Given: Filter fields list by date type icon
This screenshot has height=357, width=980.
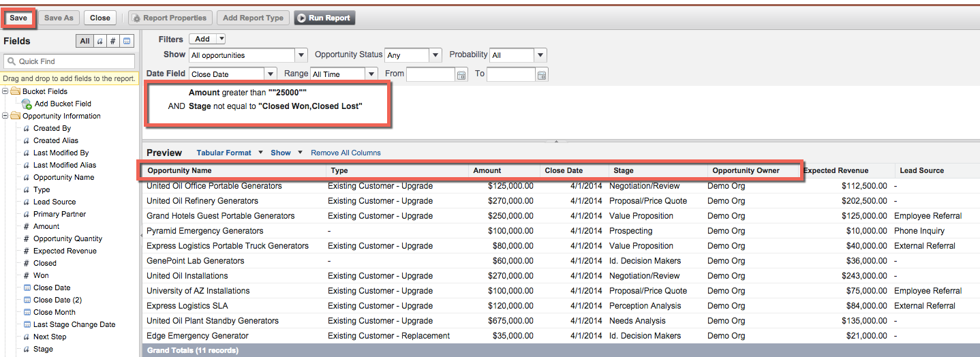Looking at the screenshot, I should coord(127,42).
